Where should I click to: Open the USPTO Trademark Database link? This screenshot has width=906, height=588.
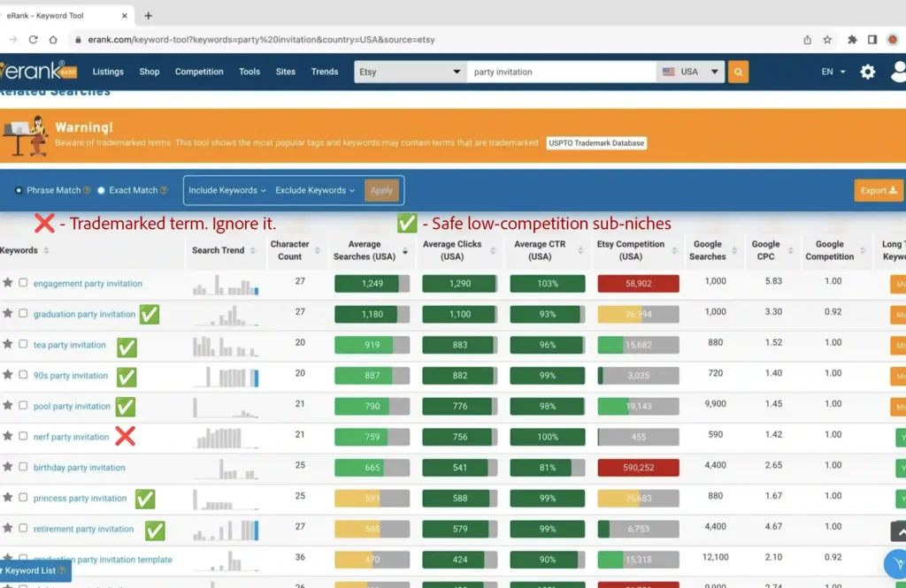[x=596, y=143]
